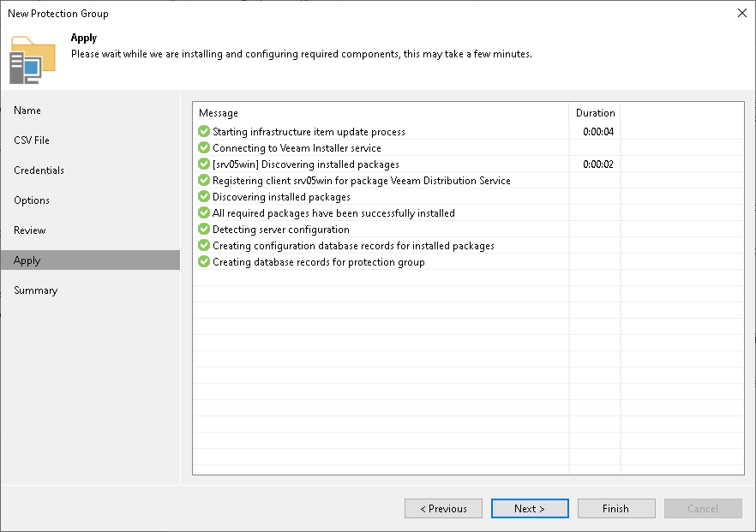Screen dimensions: 756x532
Task: Click green check beside All required packages installed
Action: point(204,213)
